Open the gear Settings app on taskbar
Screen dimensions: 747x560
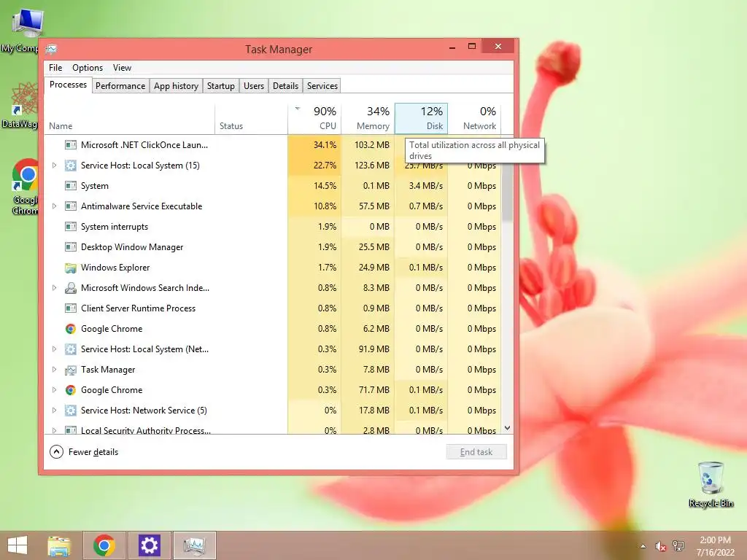[149, 545]
